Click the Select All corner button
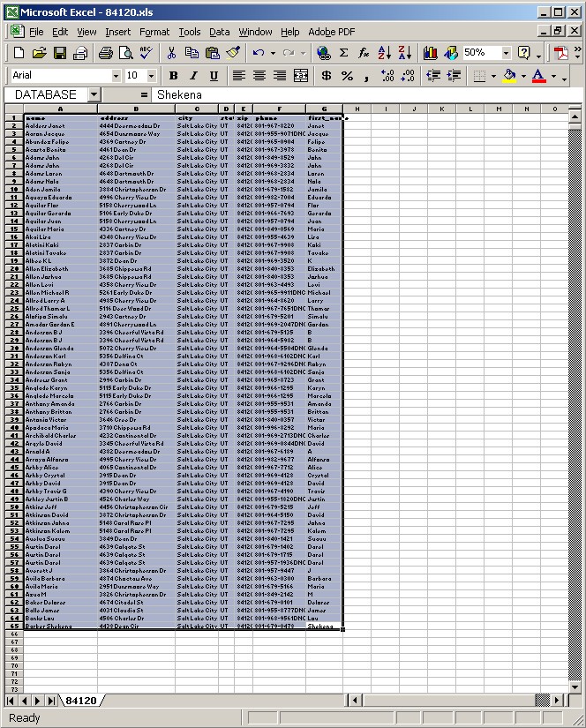The width and height of the screenshot is (586, 728). pos(14,109)
